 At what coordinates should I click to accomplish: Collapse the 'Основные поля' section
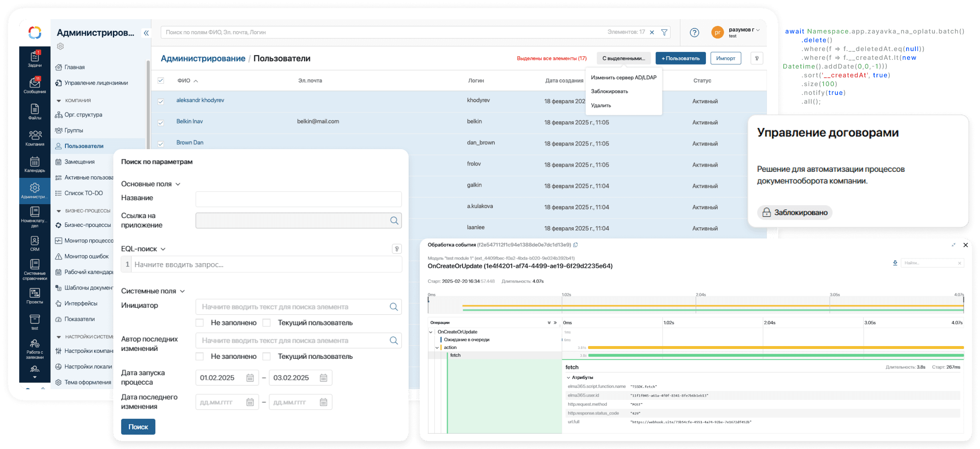(178, 184)
